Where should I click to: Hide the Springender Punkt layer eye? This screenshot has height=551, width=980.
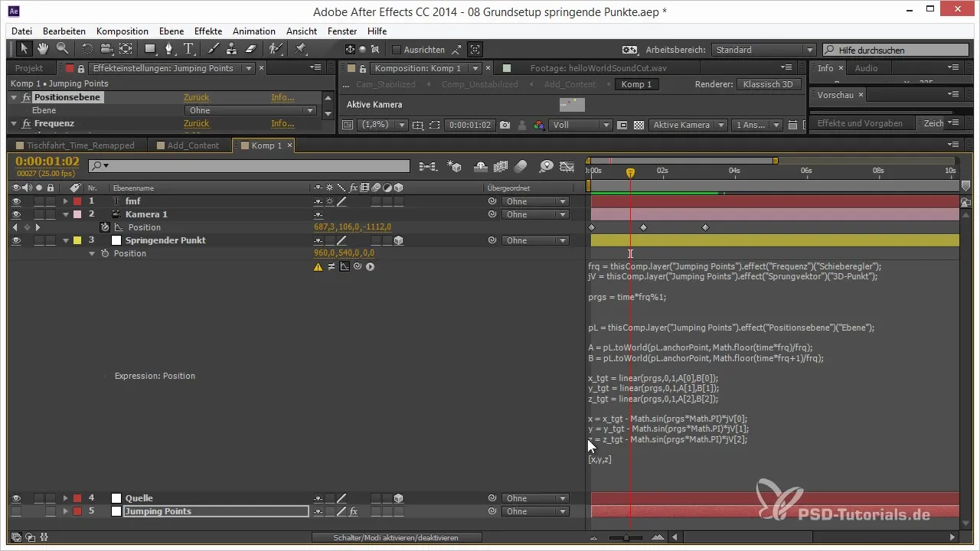click(16, 240)
